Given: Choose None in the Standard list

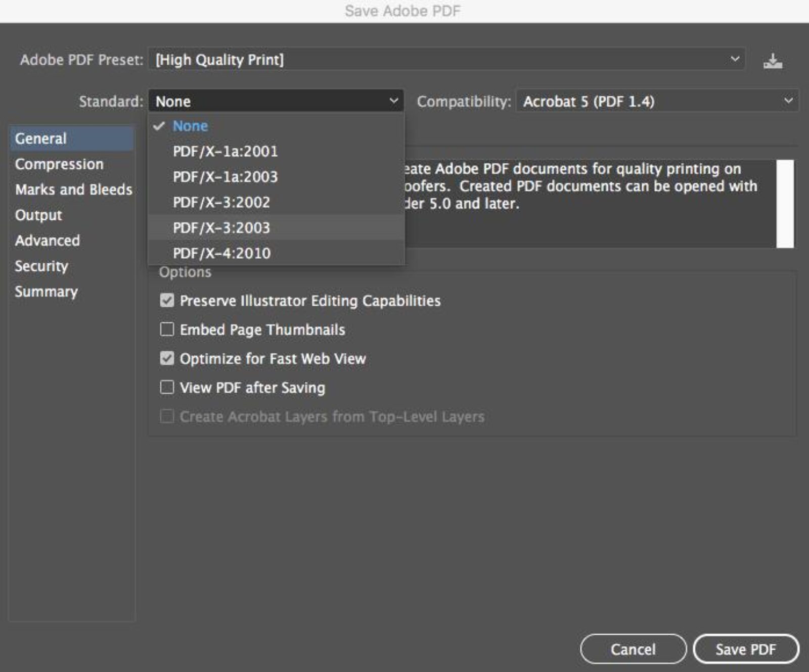Looking at the screenshot, I should point(276,126).
